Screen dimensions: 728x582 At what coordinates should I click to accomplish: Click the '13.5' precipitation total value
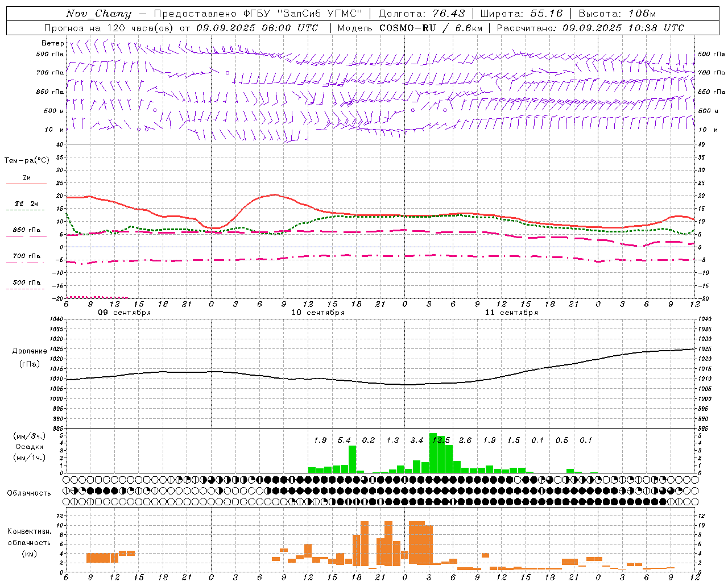(x=441, y=440)
